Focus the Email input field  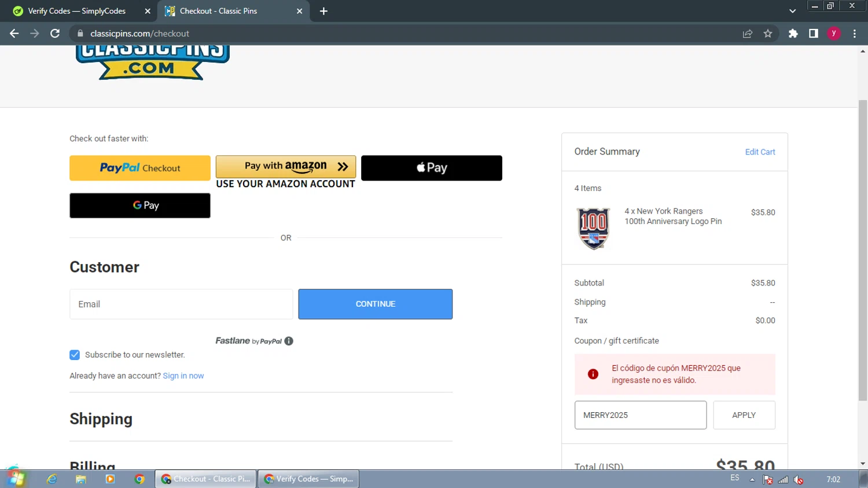click(181, 304)
